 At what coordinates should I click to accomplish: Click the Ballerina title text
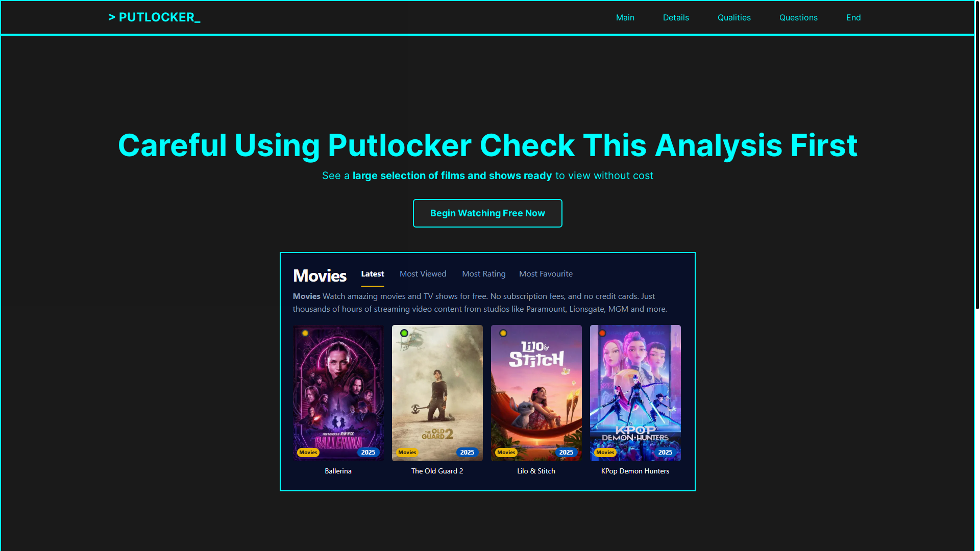338,471
